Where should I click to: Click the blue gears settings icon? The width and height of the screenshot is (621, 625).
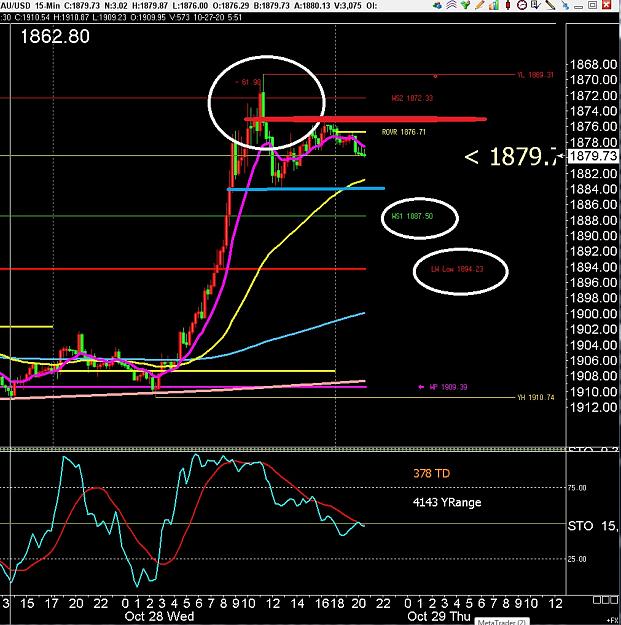pos(438,6)
